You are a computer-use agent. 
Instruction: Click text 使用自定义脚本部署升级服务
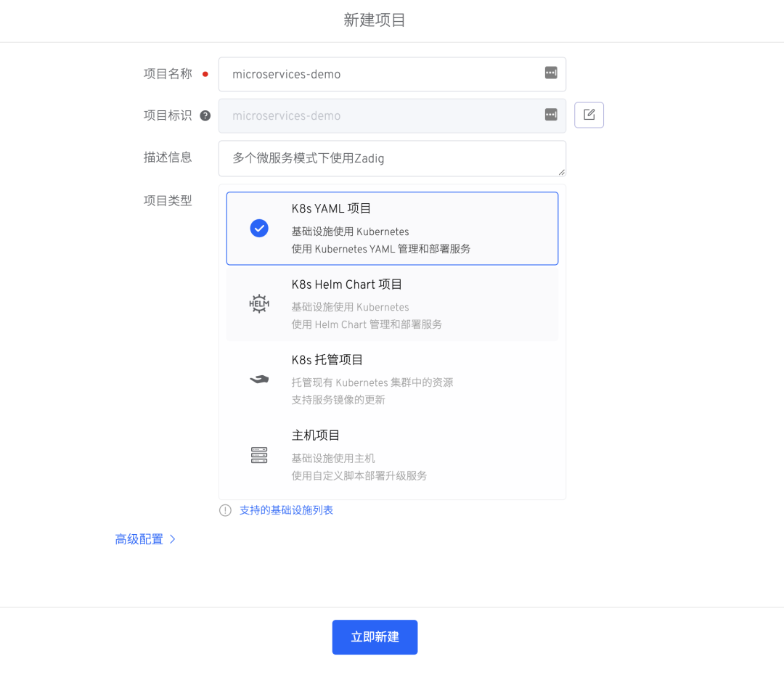click(359, 475)
